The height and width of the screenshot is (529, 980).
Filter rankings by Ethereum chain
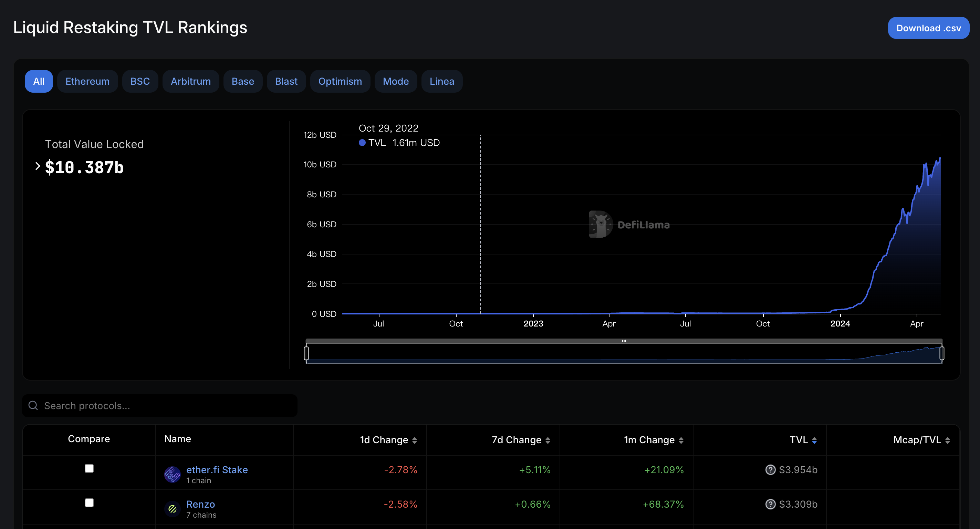[87, 81]
